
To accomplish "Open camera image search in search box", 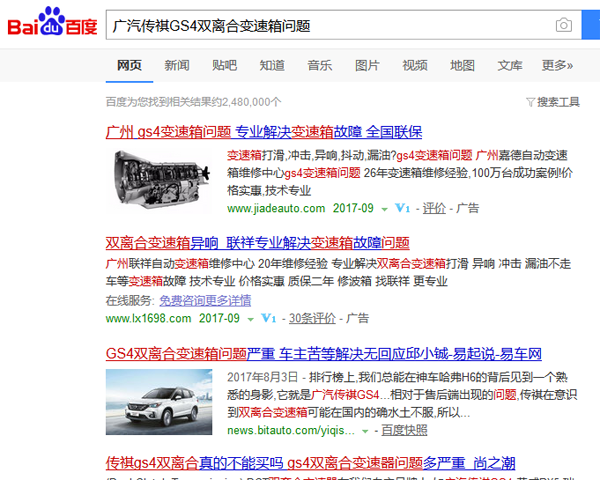I will click(x=564, y=25).
